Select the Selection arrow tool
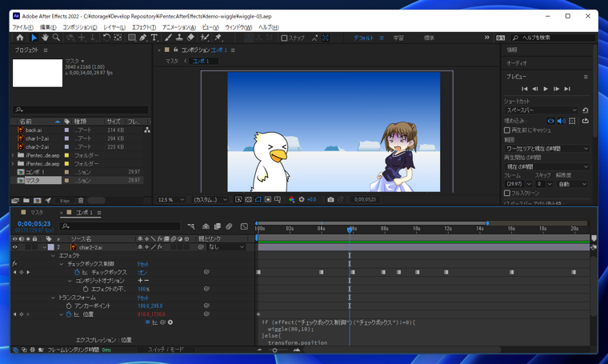Screen dimensions: 608x364 tap(34, 38)
